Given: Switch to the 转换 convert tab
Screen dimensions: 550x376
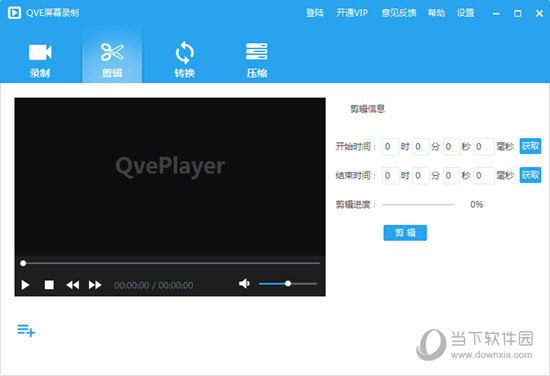Looking at the screenshot, I should pyautogui.click(x=185, y=60).
